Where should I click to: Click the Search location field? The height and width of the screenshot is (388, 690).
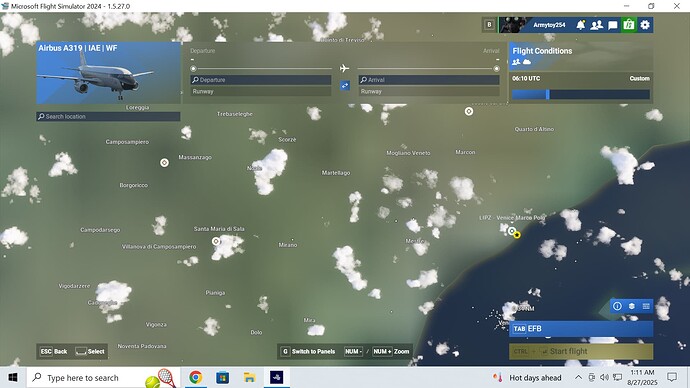pos(108,117)
